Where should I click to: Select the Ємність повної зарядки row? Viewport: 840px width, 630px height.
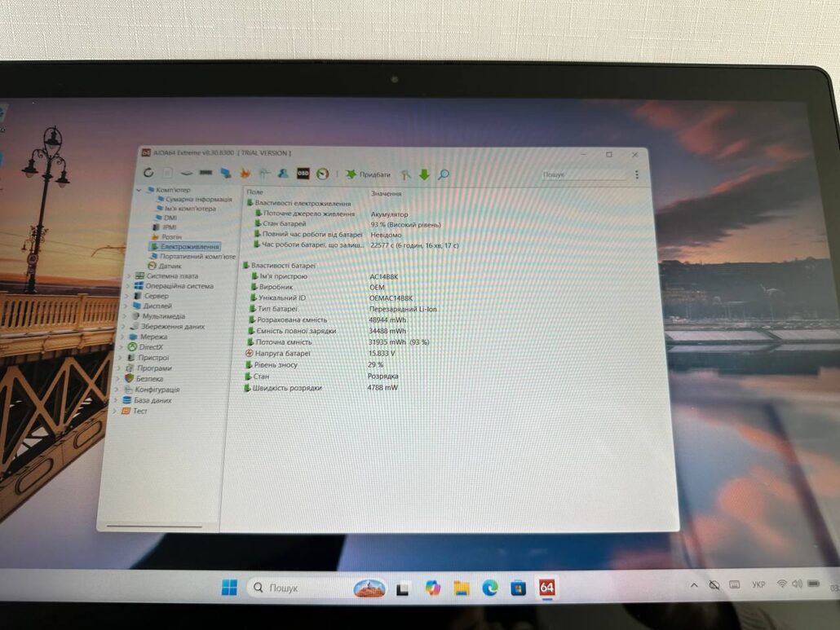click(x=327, y=332)
